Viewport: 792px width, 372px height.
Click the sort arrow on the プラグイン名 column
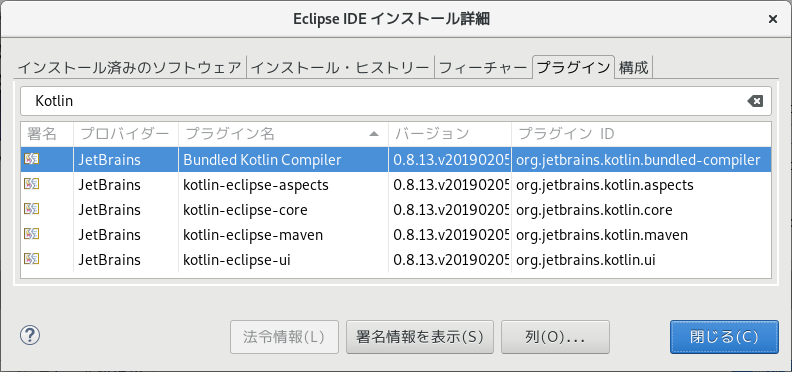pos(374,134)
